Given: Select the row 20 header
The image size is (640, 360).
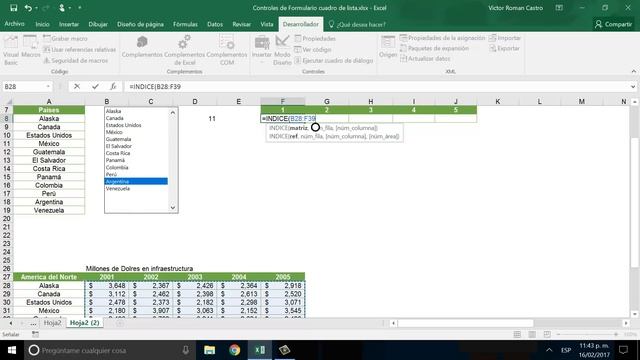Looking at the screenshot, I should point(7,218).
